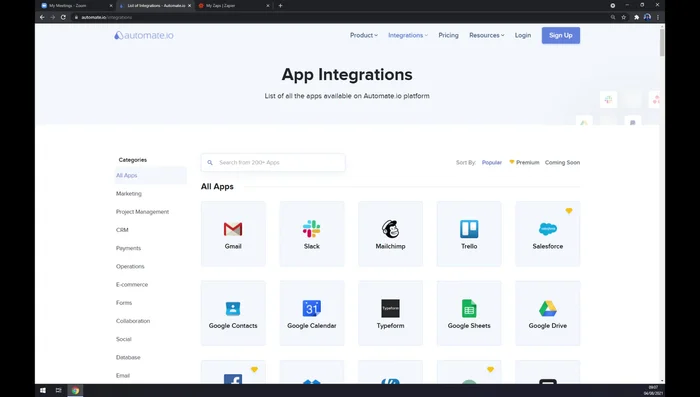This screenshot has width=700, height=397.
Task: Open the Pricing page
Action: pyautogui.click(x=448, y=35)
